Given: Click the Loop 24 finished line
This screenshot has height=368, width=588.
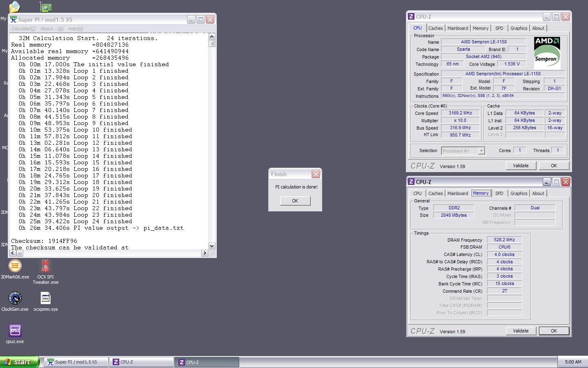Looking at the screenshot, I should [75, 221].
